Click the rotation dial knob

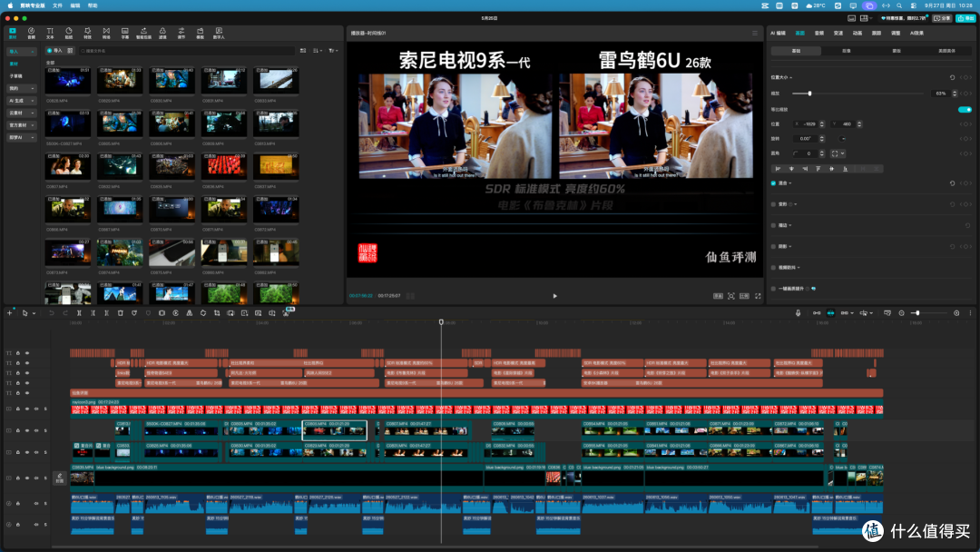pyautogui.click(x=842, y=139)
